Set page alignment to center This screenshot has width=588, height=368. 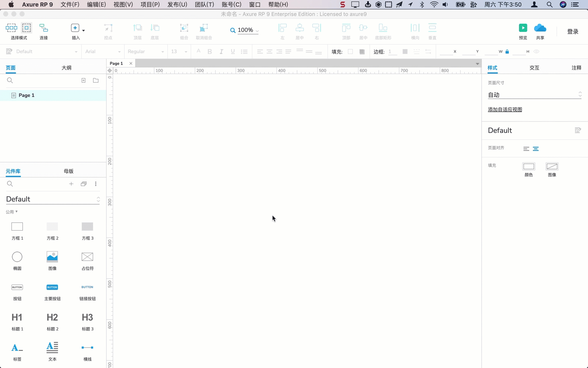[x=536, y=149]
